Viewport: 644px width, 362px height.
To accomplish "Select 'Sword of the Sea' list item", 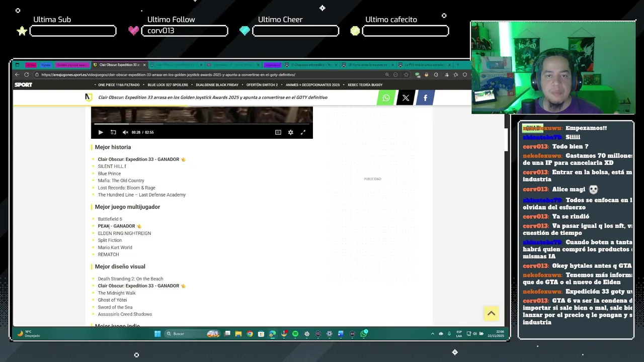I will [x=115, y=307].
